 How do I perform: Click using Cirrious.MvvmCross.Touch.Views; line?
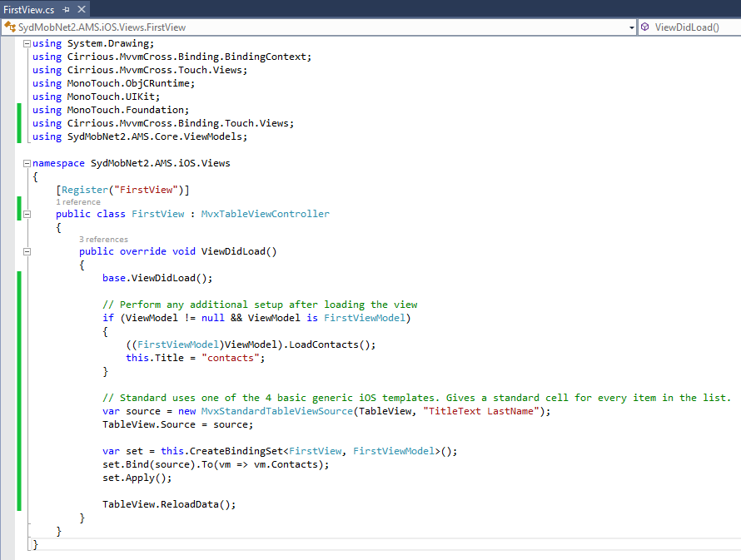[140, 70]
